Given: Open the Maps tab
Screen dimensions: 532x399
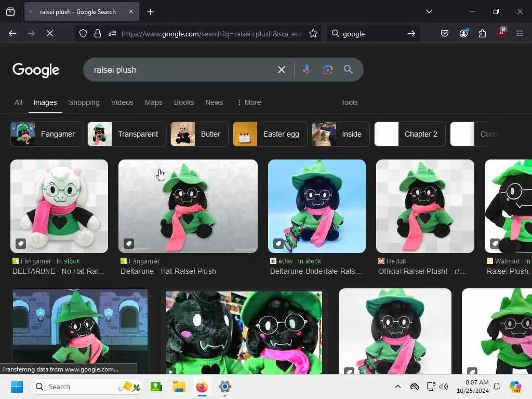Looking at the screenshot, I should (x=154, y=102).
